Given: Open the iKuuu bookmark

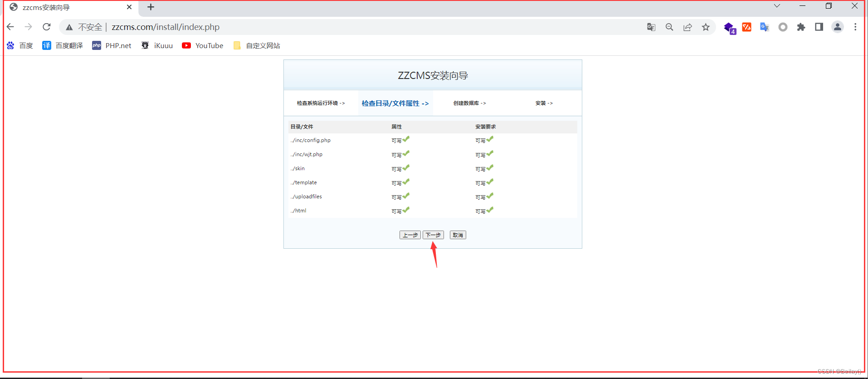Looking at the screenshot, I should click(x=157, y=45).
